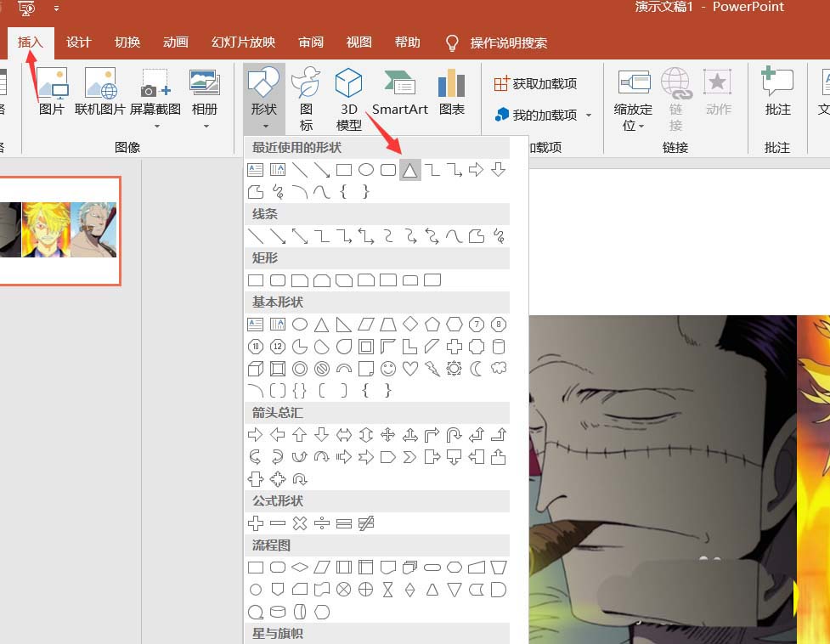830x644 pixels.
Task: Select the flowchart magnetic disk shape
Action: tap(277, 613)
